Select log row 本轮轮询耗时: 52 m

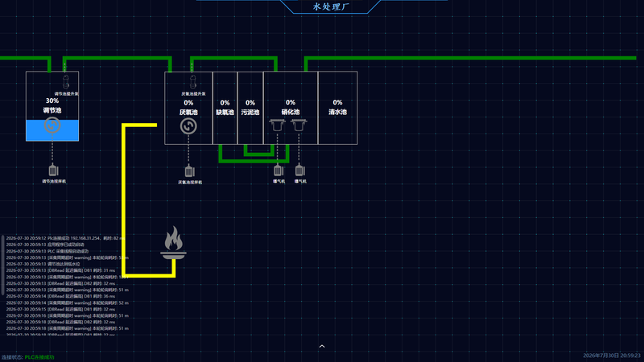point(67,303)
